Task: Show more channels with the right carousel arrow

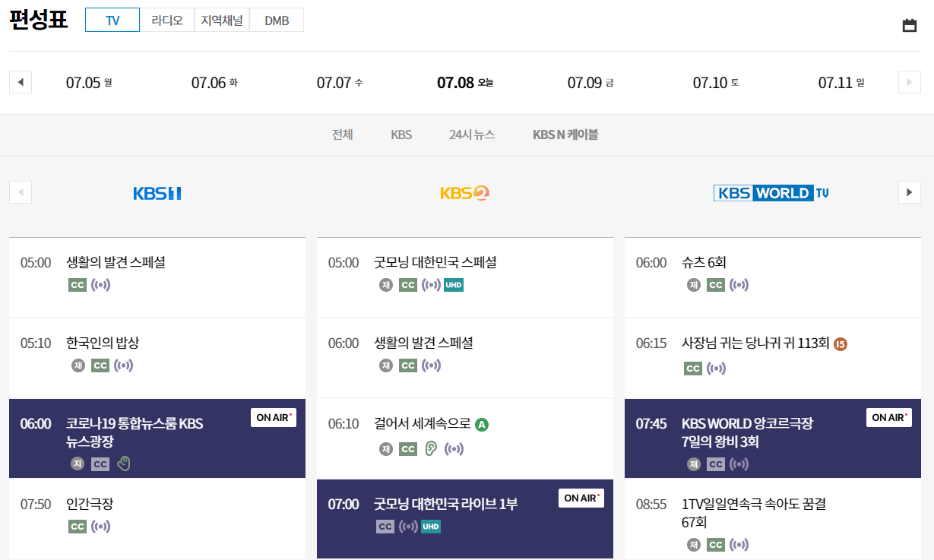Action: coord(909,191)
